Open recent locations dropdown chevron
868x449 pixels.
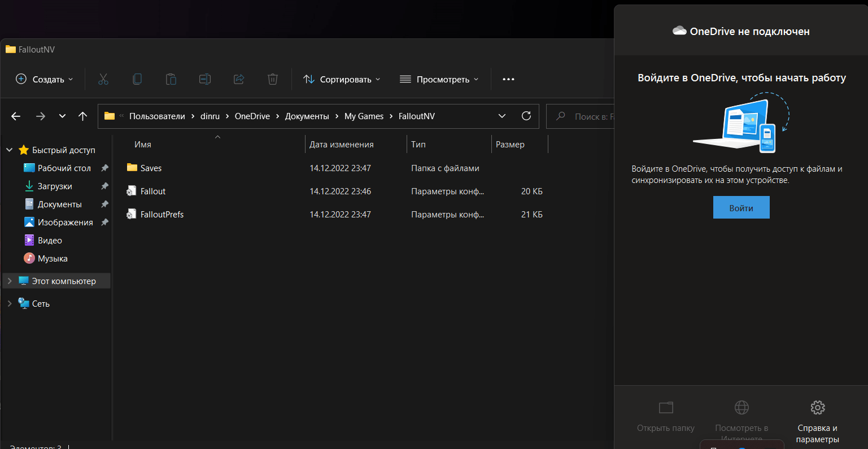pyautogui.click(x=62, y=116)
